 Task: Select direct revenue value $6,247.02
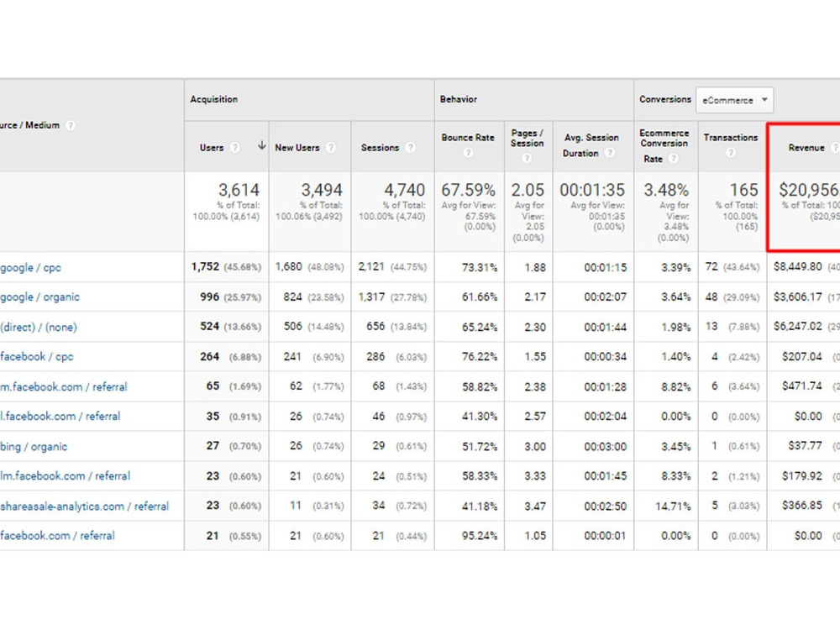tap(798, 326)
